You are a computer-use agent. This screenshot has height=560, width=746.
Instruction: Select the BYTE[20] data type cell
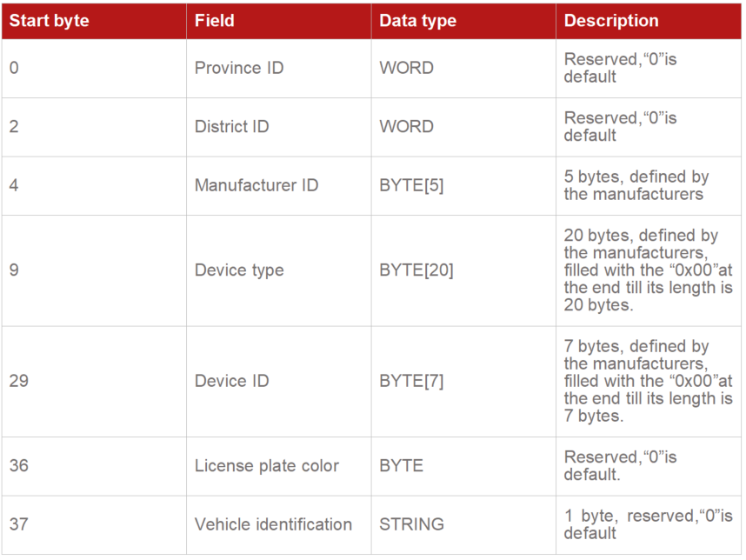click(416, 270)
